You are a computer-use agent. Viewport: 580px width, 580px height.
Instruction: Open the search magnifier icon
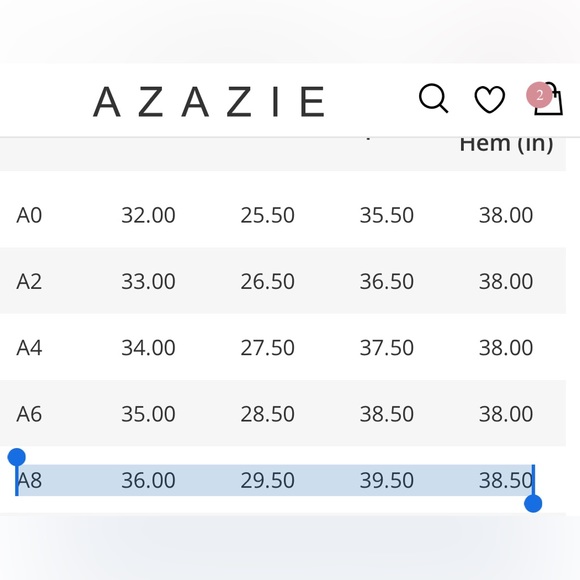433,98
